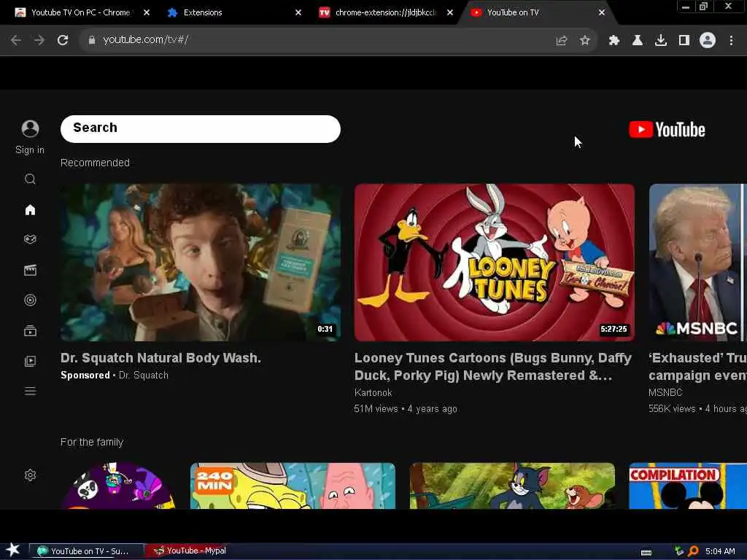Open the MSNBC video thumbnail
Screen dimensions: 747x560
click(698, 262)
